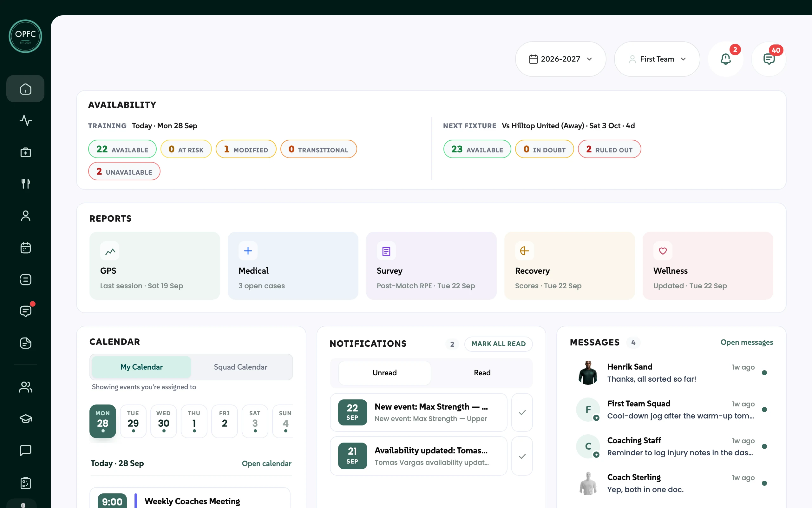812x508 pixels.
Task: Click the notifications bell icon
Action: 725,59
